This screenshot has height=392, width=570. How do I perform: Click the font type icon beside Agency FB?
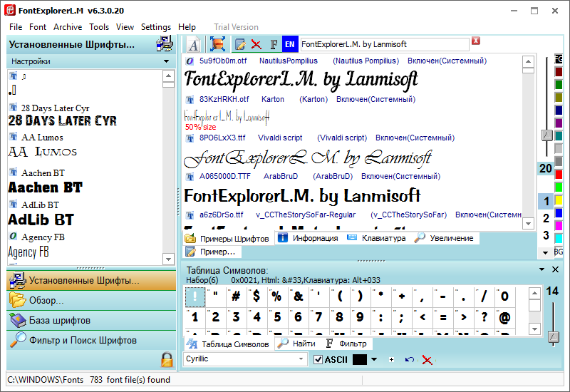tap(13, 237)
